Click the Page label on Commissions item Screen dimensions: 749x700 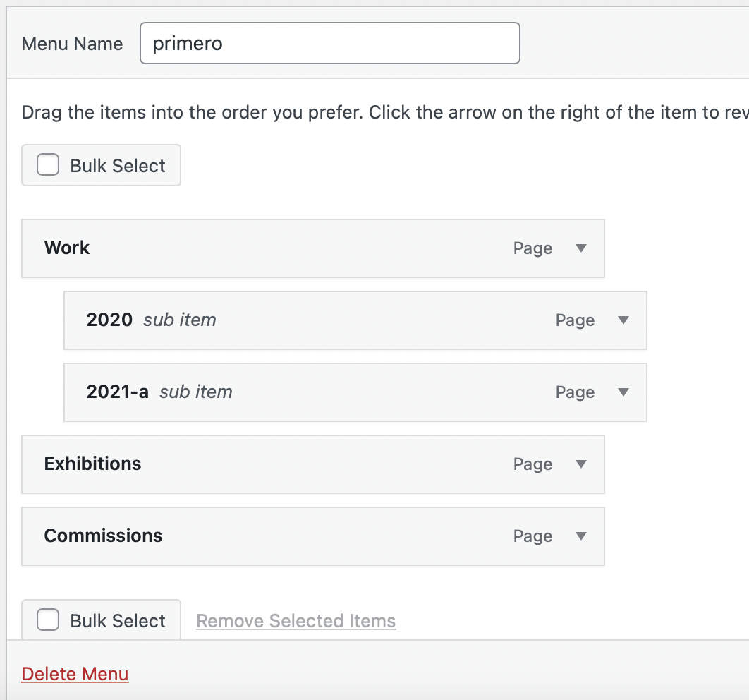click(532, 536)
